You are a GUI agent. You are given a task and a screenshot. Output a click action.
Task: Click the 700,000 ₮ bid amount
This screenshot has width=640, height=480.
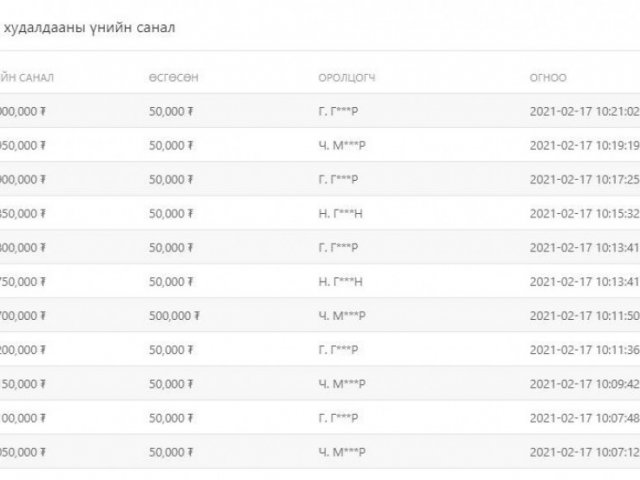pos(23,316)
